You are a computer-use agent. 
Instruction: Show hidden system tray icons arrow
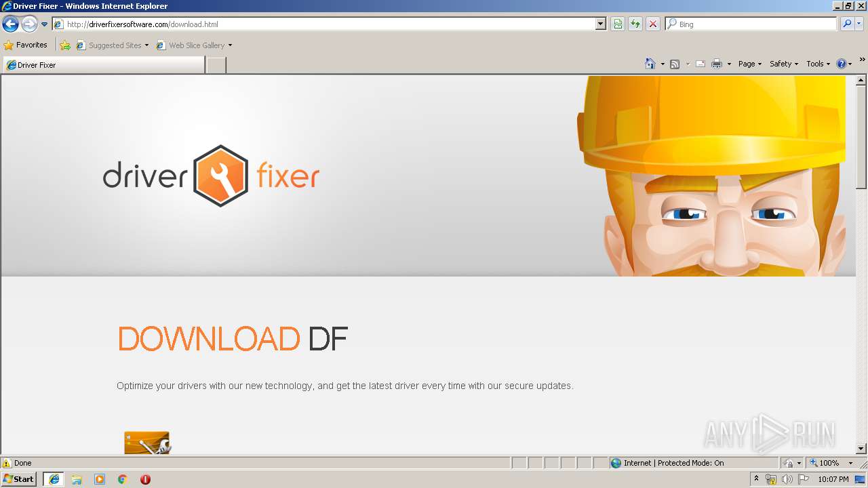pos(757,479)
